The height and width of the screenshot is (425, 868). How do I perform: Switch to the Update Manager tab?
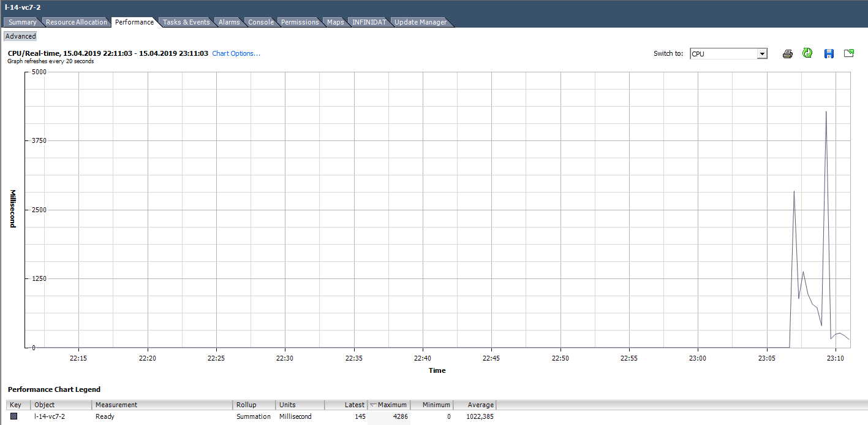(420, 21)
